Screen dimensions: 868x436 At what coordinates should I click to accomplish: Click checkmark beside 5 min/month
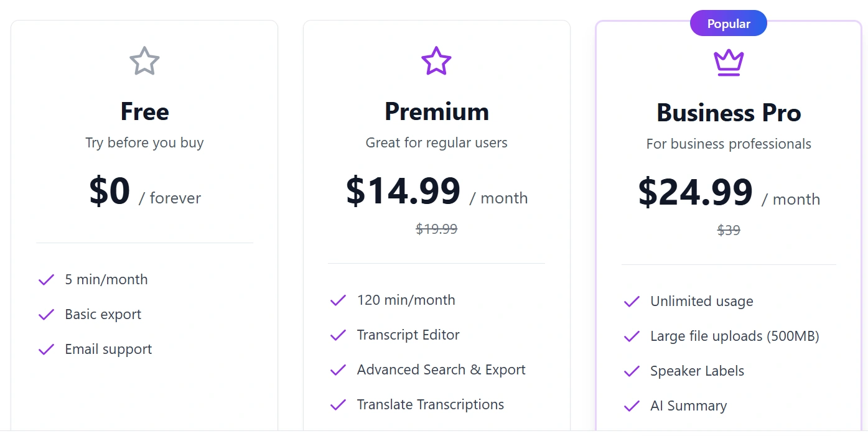coord(47,280)
